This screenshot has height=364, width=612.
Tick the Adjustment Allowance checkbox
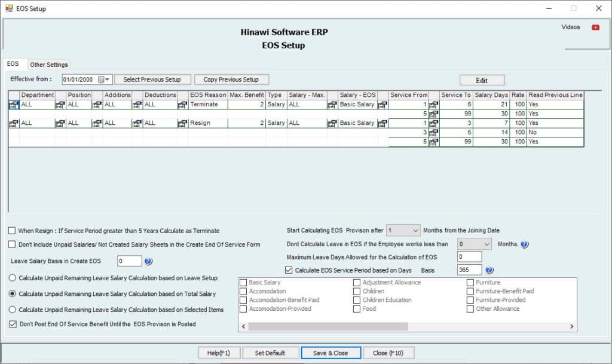[357, 283]
